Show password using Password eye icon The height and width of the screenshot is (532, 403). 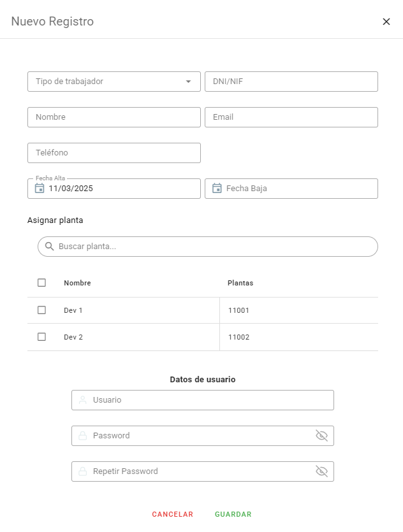[322, 436]
